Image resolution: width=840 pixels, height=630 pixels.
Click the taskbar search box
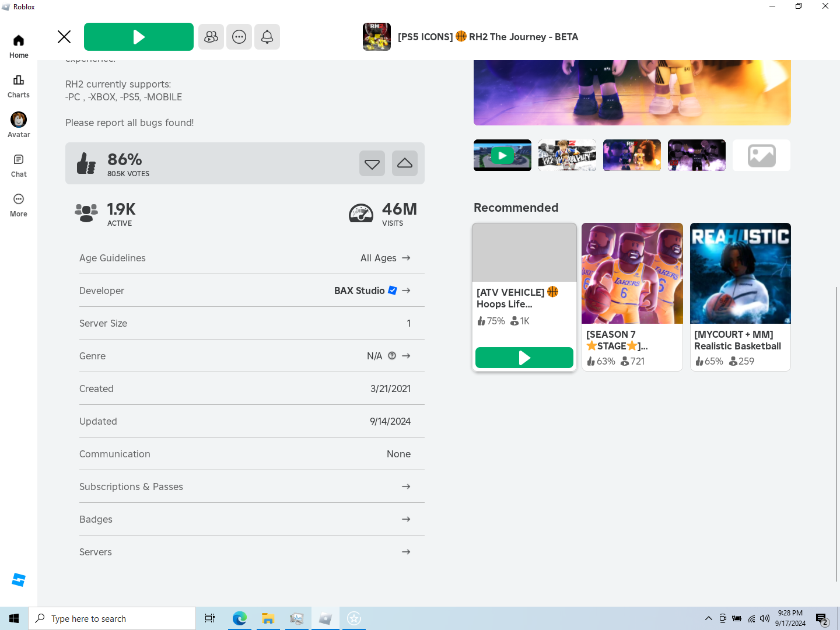(x=112, y=618)
